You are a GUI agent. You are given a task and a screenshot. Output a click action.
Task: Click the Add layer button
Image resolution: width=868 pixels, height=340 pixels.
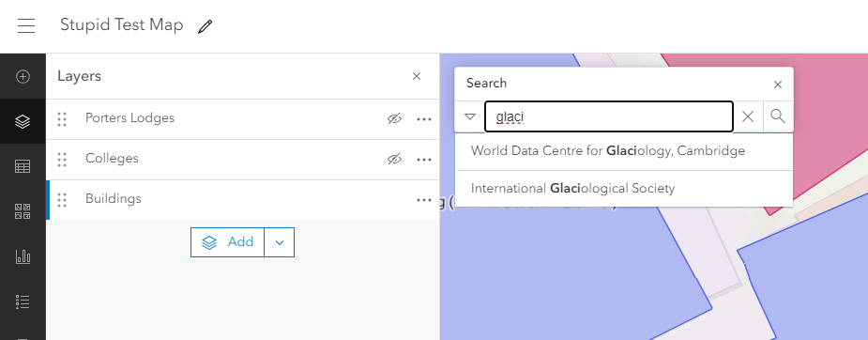227,242
